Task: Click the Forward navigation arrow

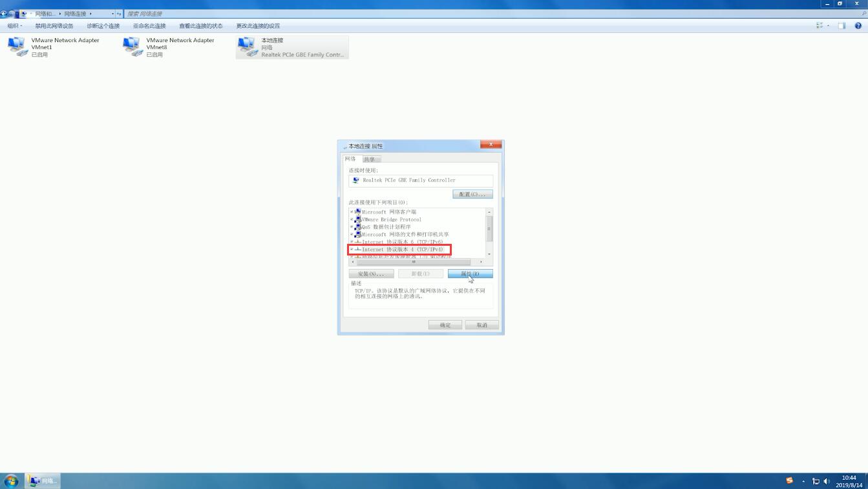Action: click(x=12, y=14)
